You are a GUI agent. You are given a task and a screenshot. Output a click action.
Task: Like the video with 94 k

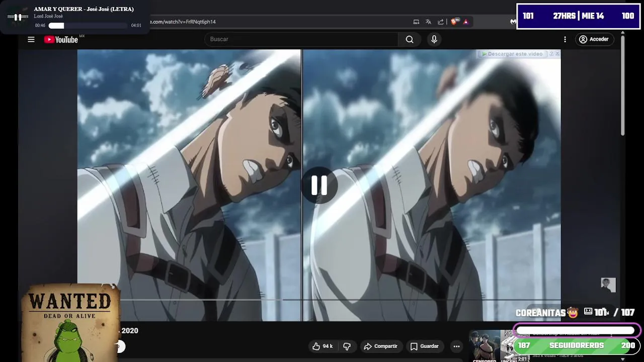pyautogui.click(x=323, y=346)
